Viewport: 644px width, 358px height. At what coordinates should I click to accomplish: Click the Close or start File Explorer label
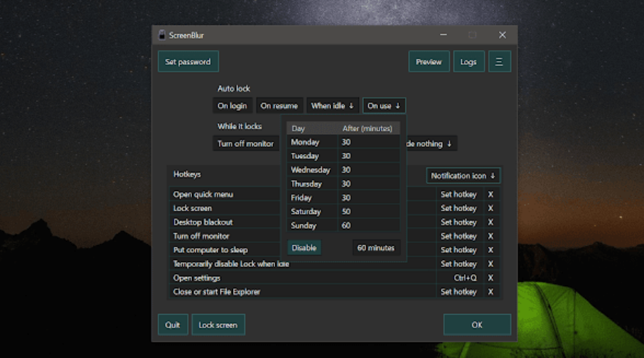[x=217, y=291]
